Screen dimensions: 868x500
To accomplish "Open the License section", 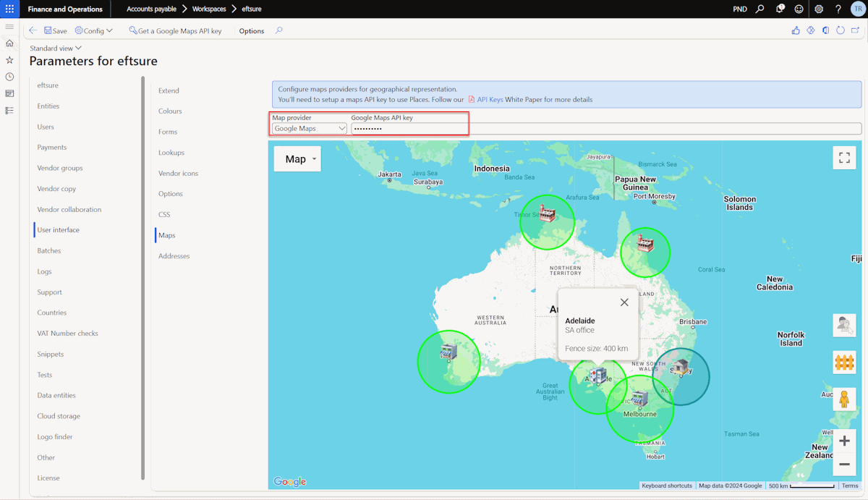I will point(48,478).
